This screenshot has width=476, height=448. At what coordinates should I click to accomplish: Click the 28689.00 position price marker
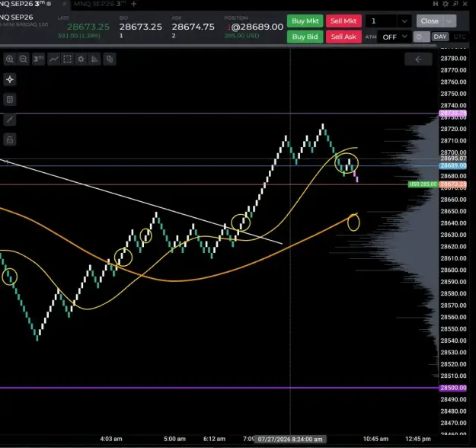453,166
